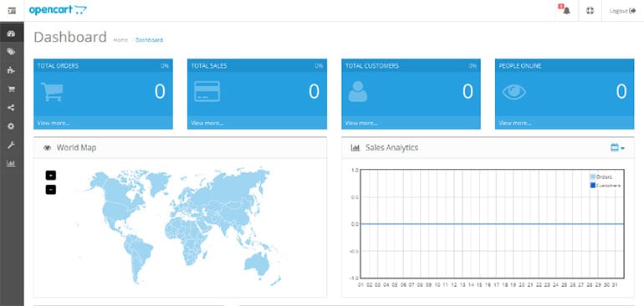The width and height of the screenshot is (644, 306).
Task: Open the Marketing share sidebar icon
Action: click(11, 108)
